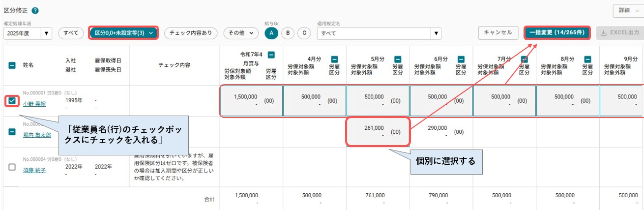Select 堀内 亀太郎 5月分 cell 261,000
This screenshot has height=210, width=644.
pyautogui.click(x=378, y=132)
